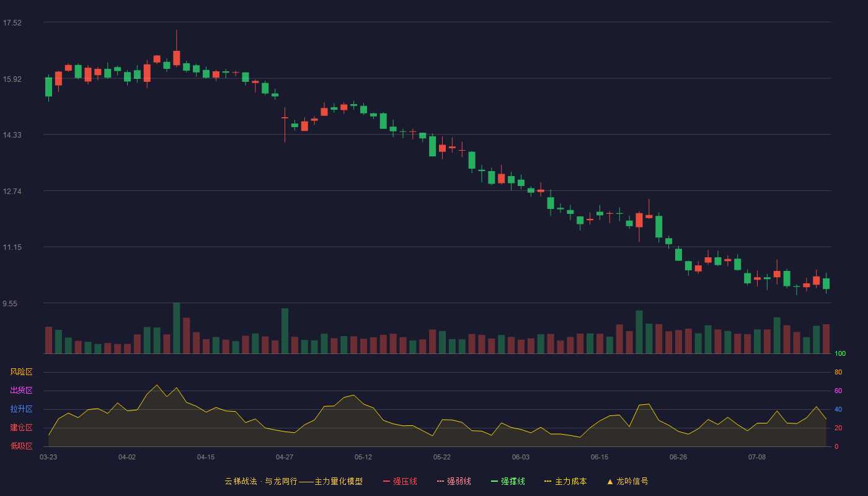Click the 04-27 date axis label

point(285,457)
